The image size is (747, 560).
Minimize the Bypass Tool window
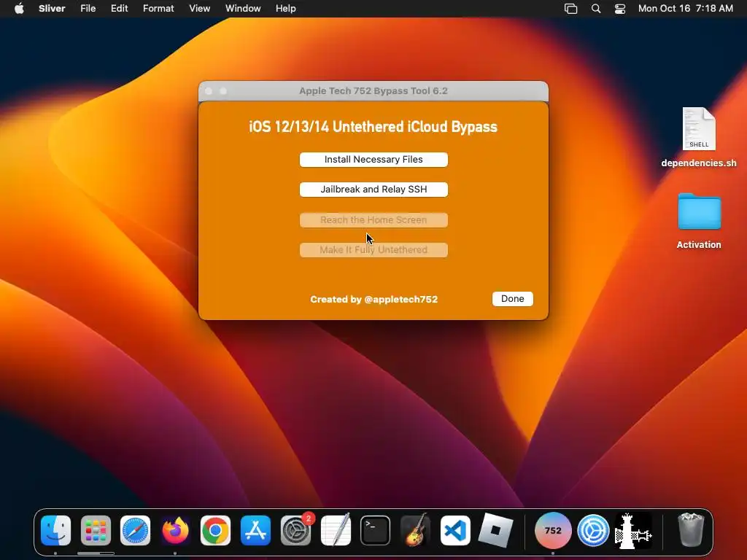click(x=223, y=91)
